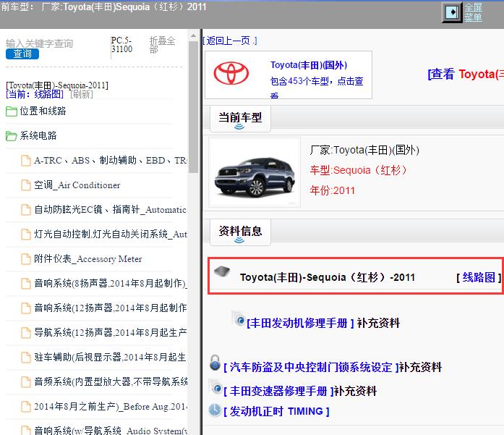
Task: Click the left panel scrollbar thumb
Action: point(193,107)
